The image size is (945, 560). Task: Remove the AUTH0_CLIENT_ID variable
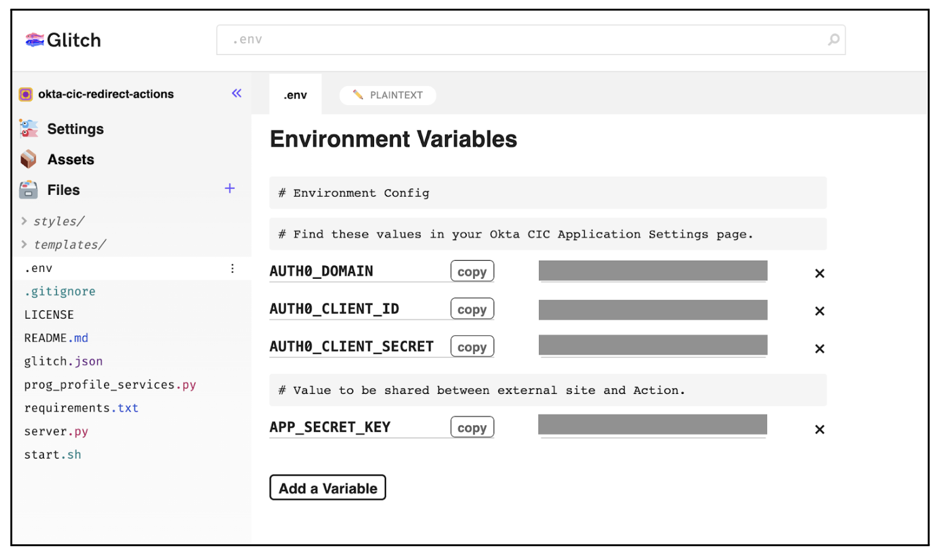[819, 311]
